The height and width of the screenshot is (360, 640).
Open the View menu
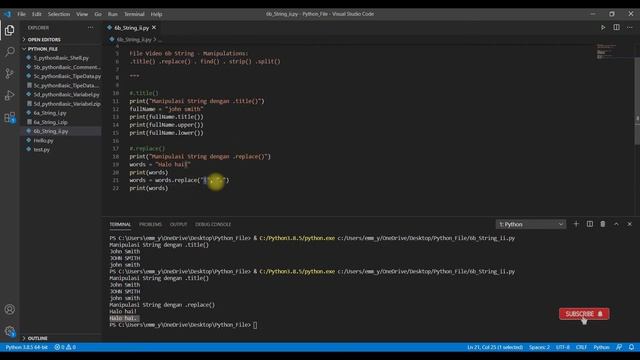click(82, 14)
